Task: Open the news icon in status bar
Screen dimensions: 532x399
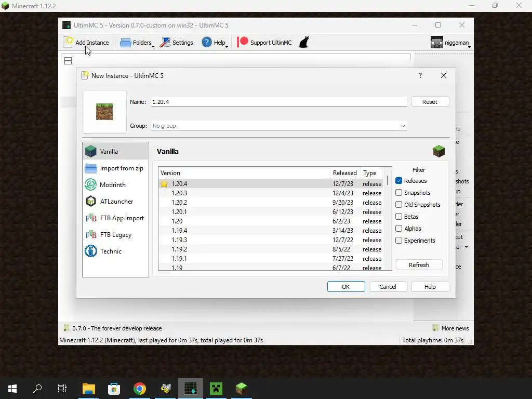Action: 66,328
